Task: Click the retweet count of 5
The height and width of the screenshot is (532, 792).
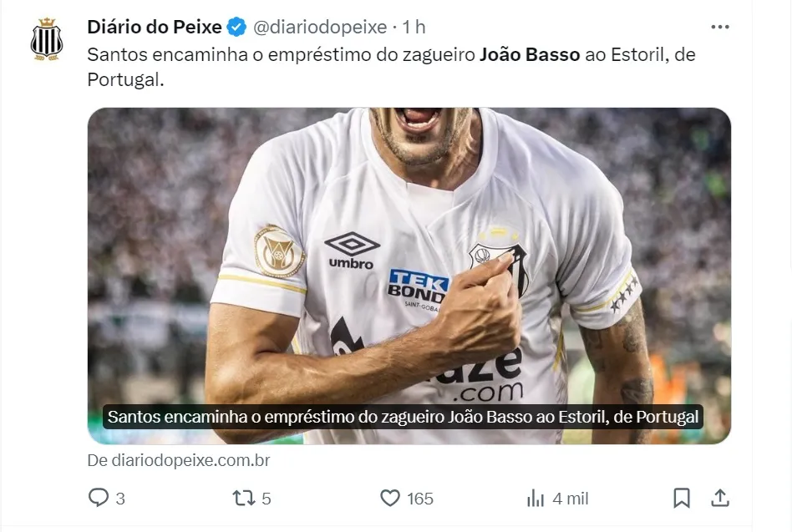Action: click(267, 499)
